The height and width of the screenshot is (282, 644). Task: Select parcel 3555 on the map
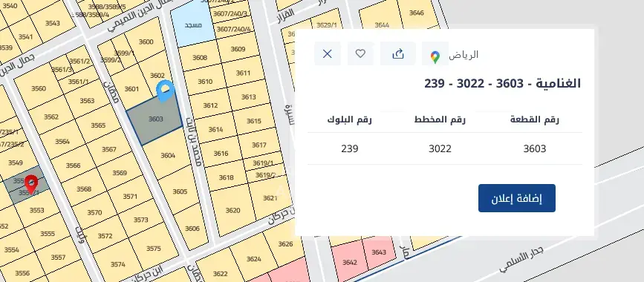click(48, 234)
